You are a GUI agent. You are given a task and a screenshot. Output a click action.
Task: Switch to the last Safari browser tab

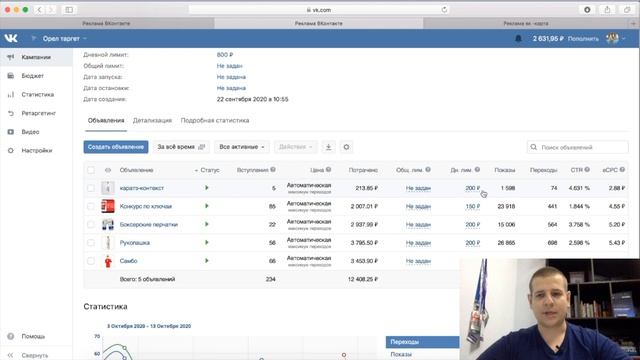(526, 23)
